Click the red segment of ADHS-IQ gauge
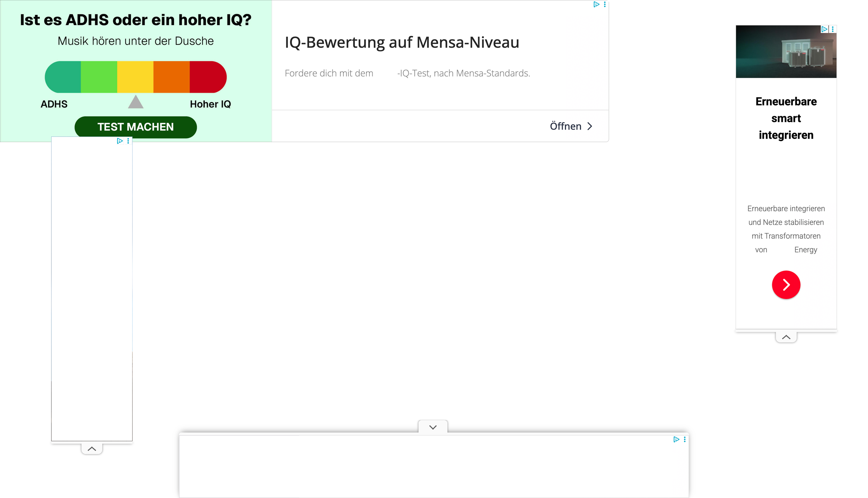 pyautogui.click(x=207, y=77)
